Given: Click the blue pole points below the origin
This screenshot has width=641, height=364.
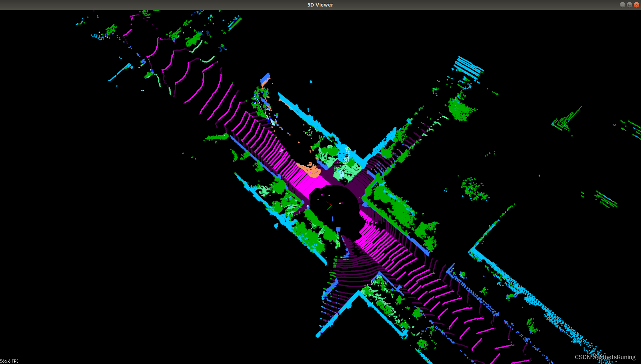Looking at the screenshot, I should [332, 218].
